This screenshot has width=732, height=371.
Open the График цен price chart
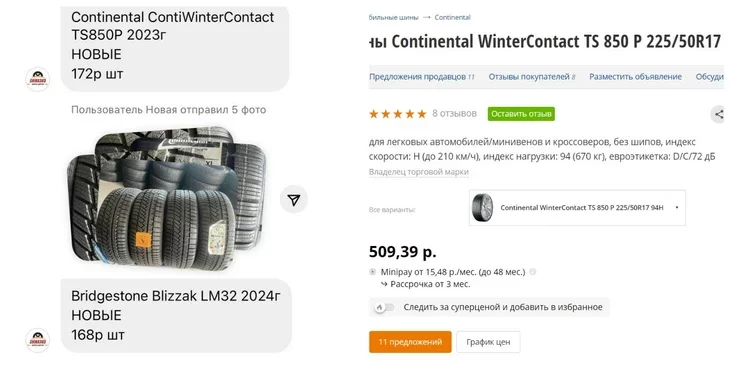click(488, 342)
